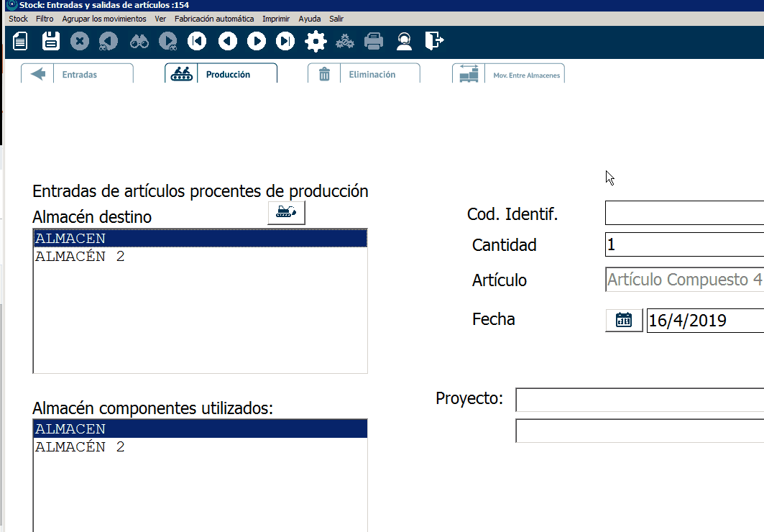Screen dimensions: 764x532
Task: Open the Mov. Entre Almacenes tab
Action: [x=509, y=74]
